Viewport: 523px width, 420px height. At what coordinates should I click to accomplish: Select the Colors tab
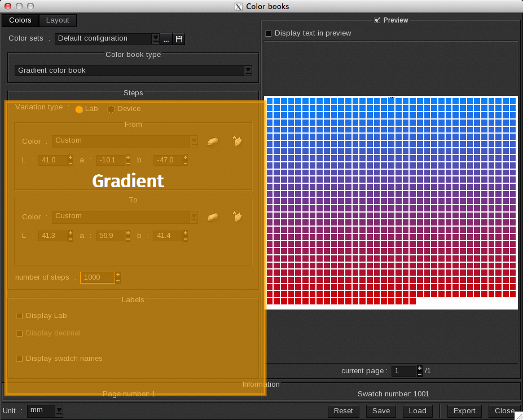(20, 20)
